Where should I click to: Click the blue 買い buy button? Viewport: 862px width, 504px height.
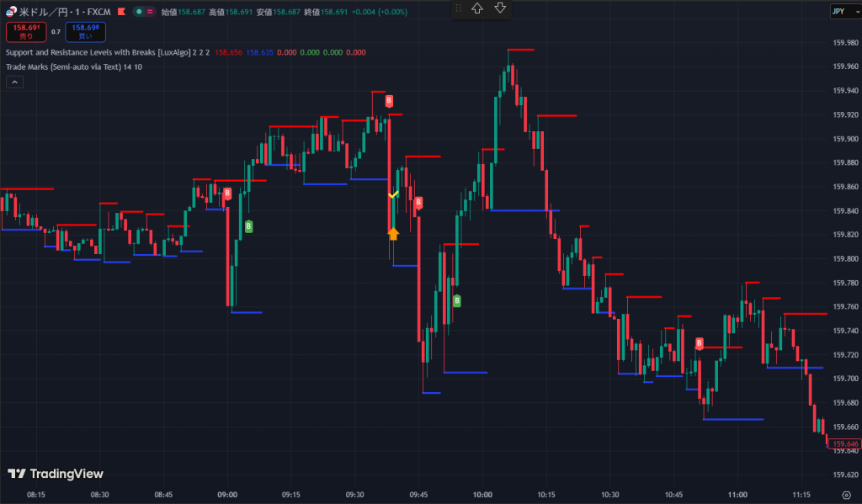coord(86,32)
